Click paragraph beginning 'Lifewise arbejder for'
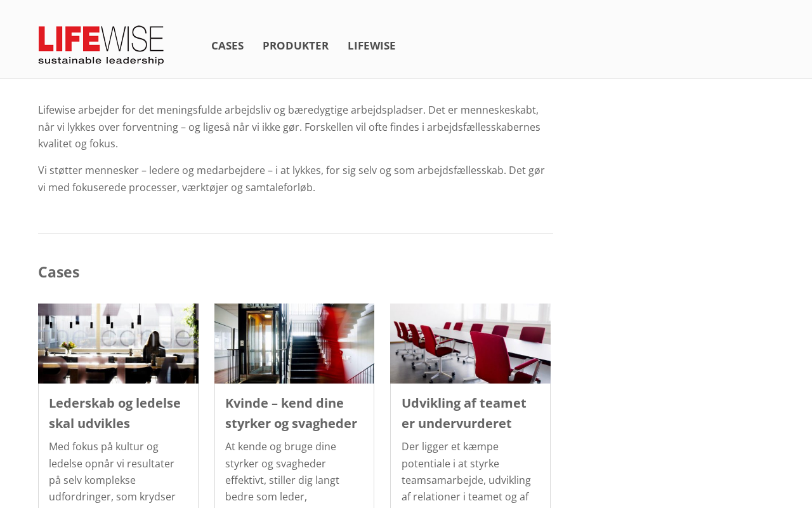This screenshot has height=508, width=812. pyautogui.click(x=289, y=127)
